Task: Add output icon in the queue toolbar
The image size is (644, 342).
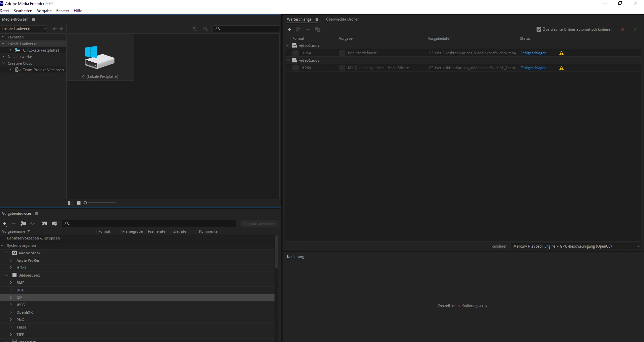Action: (299, 29)
